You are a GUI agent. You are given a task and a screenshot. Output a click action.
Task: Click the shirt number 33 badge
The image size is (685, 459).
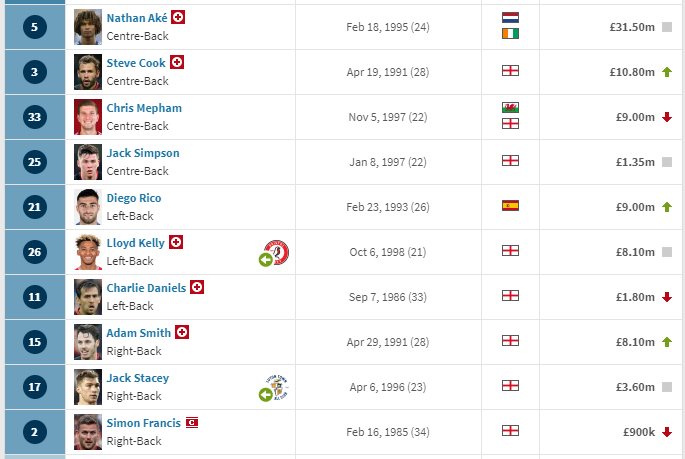coord(35,117)
